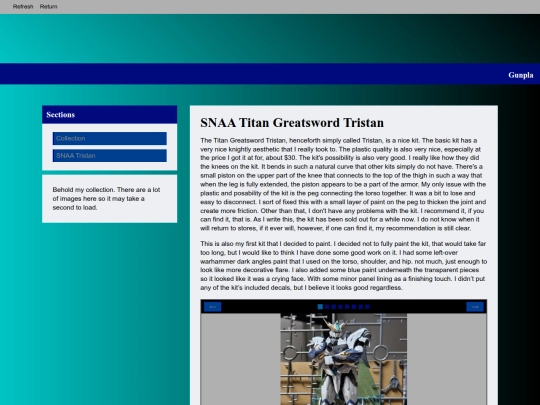
Task: Click the Return button in top bar
Action: coord(48,7)
